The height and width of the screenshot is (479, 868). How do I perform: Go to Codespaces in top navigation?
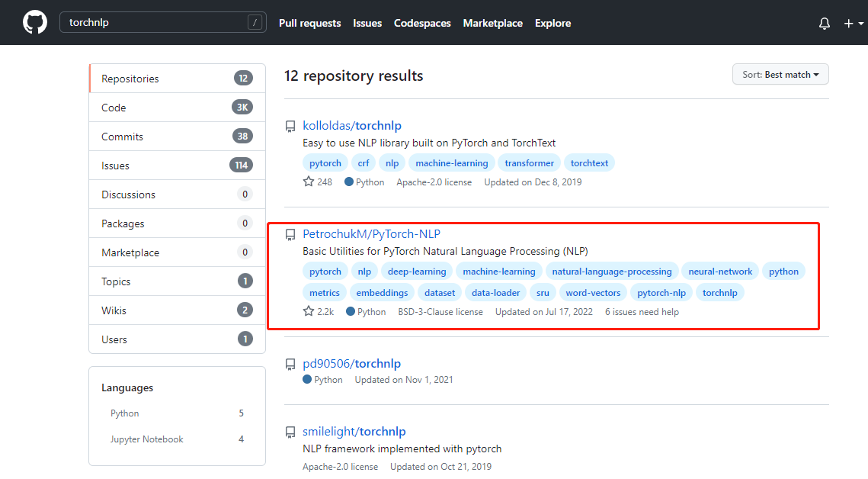[422, 23]
